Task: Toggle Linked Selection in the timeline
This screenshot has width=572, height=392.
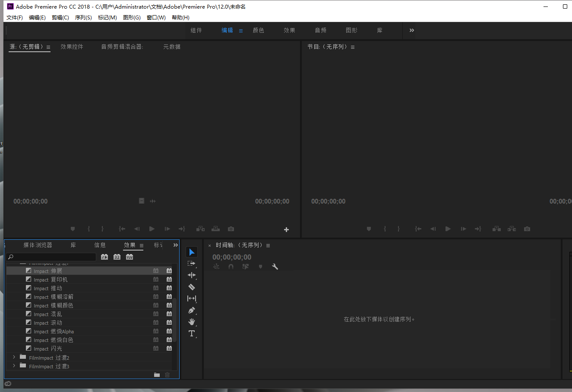Action: click(x=246, y=267)
